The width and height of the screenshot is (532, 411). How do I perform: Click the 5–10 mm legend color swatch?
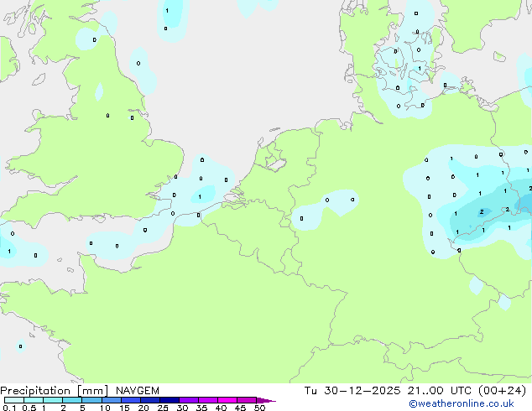[x=91, y=400]
